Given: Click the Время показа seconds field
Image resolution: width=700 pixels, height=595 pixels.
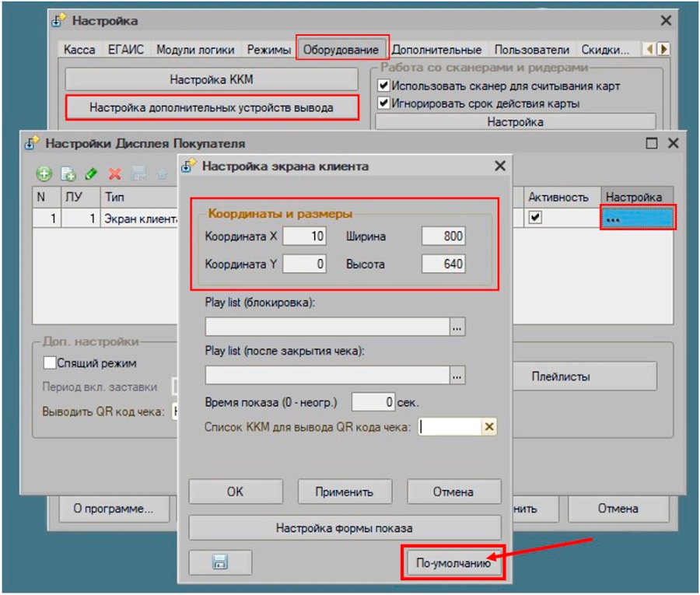Looking at the screenshot, I should 373,402.
